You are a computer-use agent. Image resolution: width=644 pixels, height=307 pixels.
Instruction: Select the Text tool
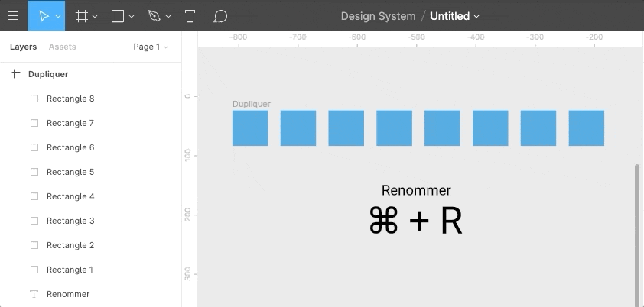click(190, 16)
